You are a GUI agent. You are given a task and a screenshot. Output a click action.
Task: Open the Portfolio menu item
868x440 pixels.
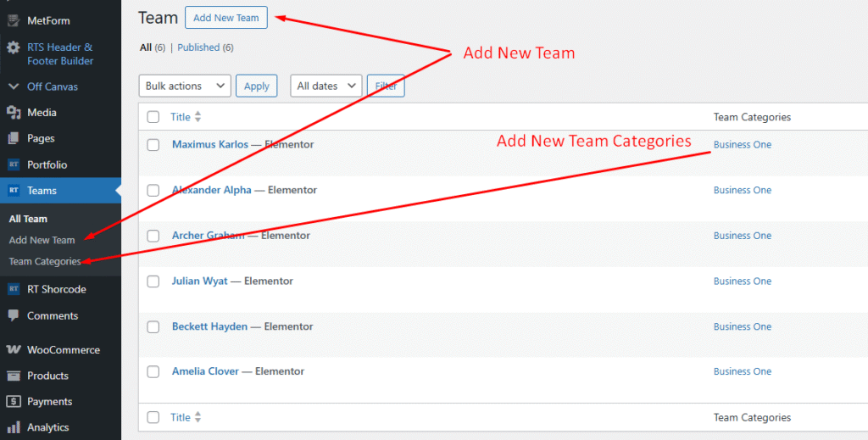(x=47, y=164)
